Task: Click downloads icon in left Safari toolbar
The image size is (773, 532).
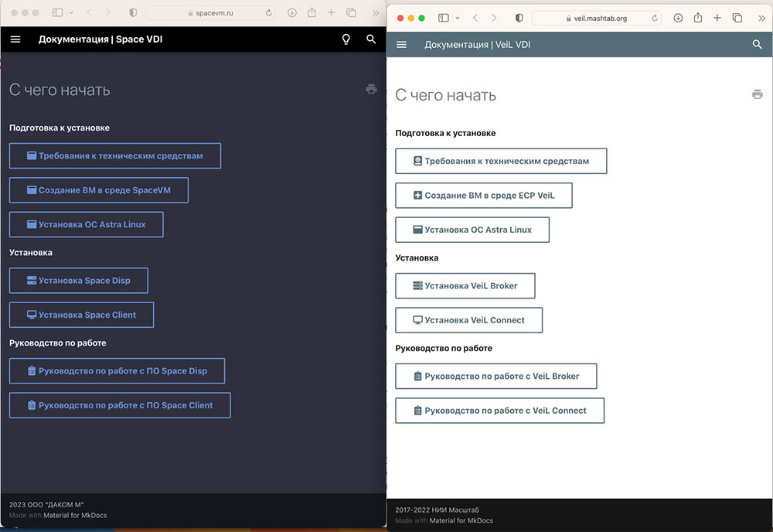Action: (x=291, y=13)
